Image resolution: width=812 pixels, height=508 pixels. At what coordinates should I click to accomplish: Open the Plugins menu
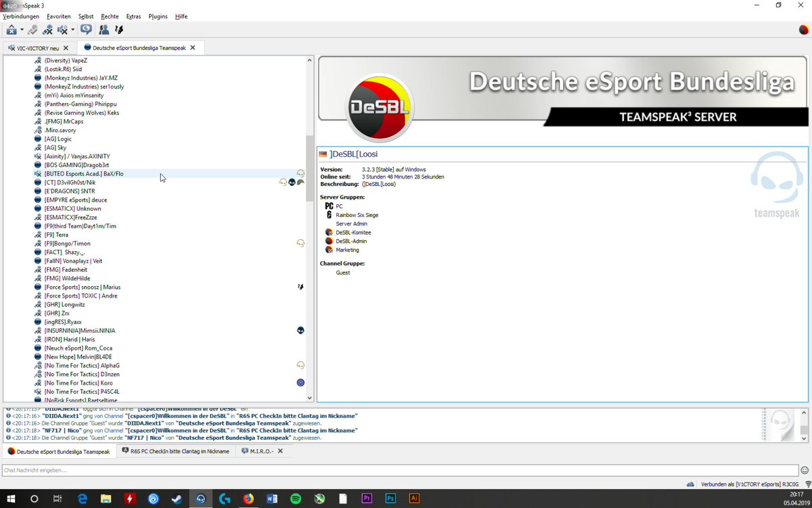158,16
